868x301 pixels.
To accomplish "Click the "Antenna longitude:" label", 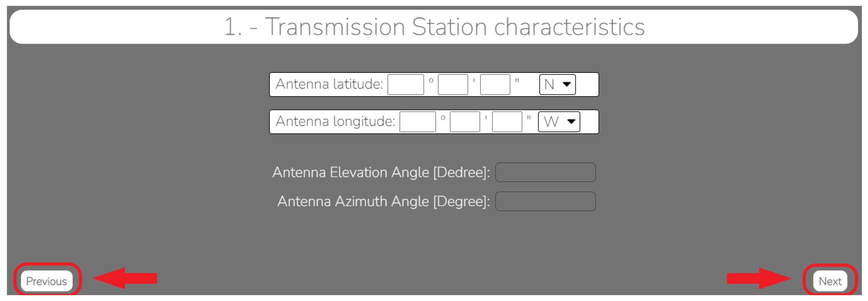I will [x=335, y=121].
